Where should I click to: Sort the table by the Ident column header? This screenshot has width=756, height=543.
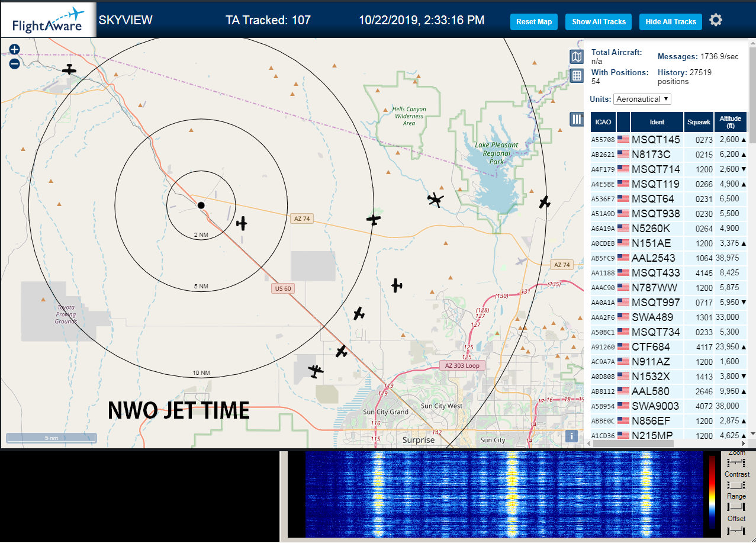pyautogui.click(x=657, y=122)
